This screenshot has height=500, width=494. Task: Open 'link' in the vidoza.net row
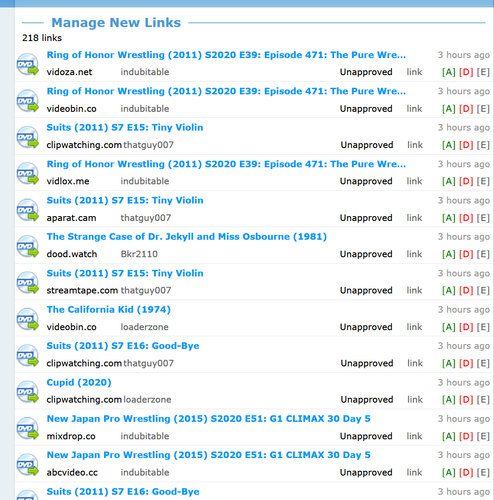tap(414, 72)
